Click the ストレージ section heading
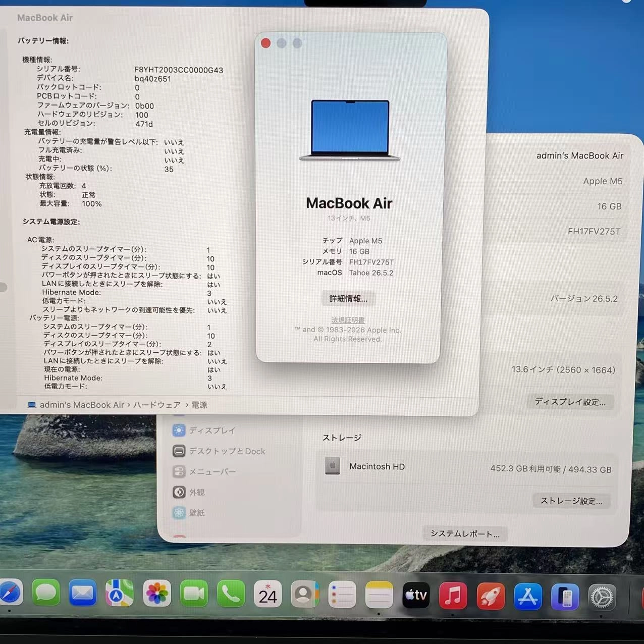 click(x=342, y=438)
